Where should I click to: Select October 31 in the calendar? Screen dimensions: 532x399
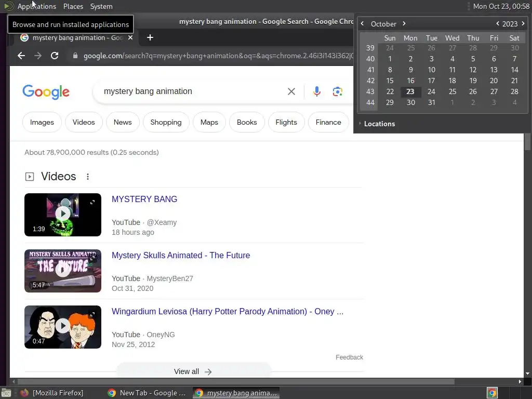(x=431, y=102)
